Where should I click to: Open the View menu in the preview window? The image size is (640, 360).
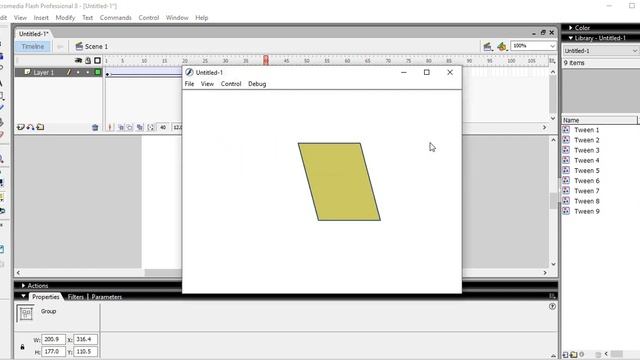pyautogui.click(x=207, y=84)
